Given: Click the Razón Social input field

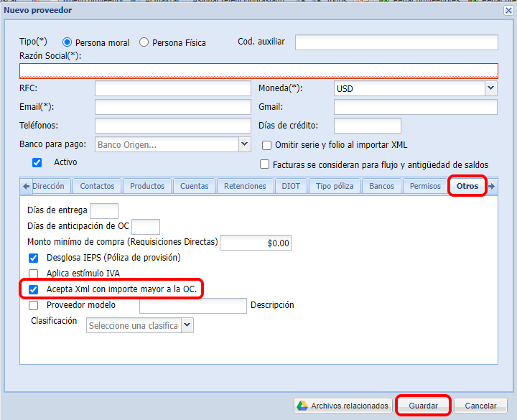Looking at the screenshot, I should (258, 70).
